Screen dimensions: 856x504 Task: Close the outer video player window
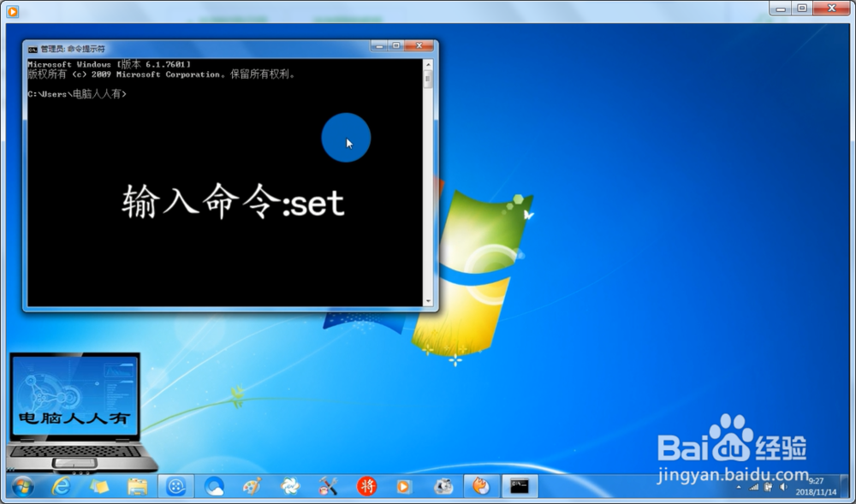[x=831, y=9]
